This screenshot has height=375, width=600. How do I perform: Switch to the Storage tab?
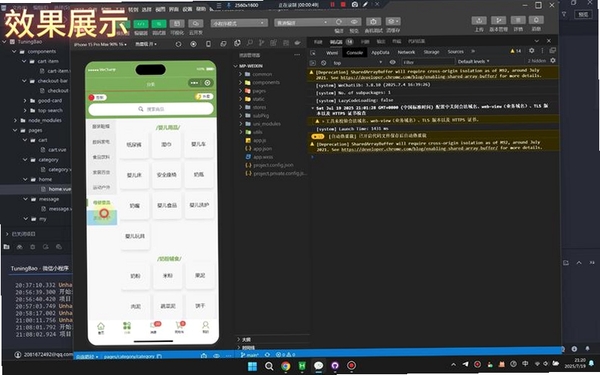tap(431, 52)
